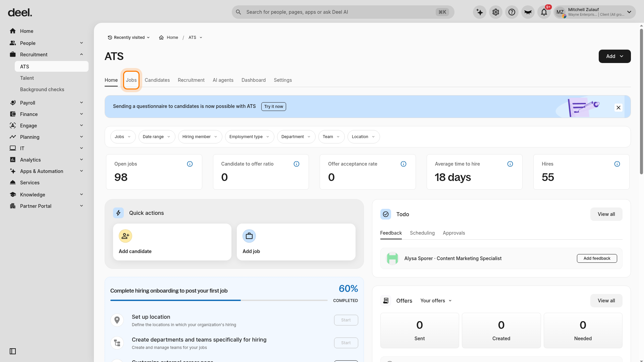Switch to the Settings tab
644x362 pixels.
(x=283, y=80)
